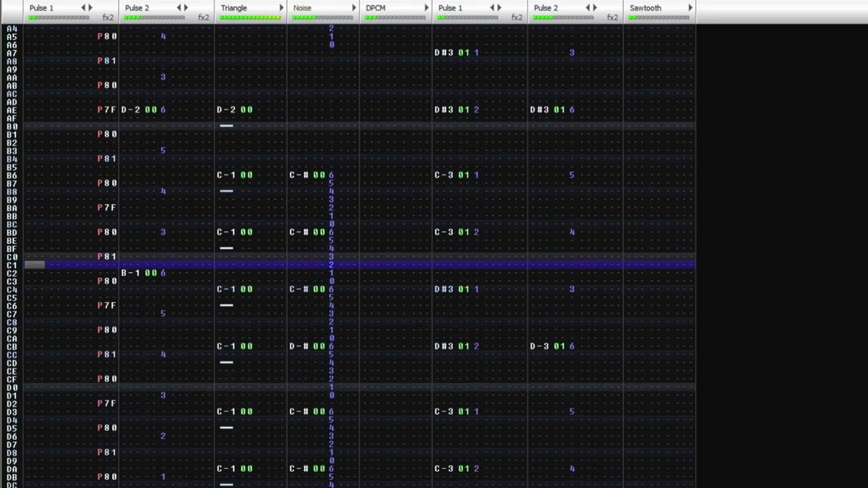Select the D-2 00 6 note in Pulse 2 on row AE
Screen dimensions: 868x488
(143, 109)
